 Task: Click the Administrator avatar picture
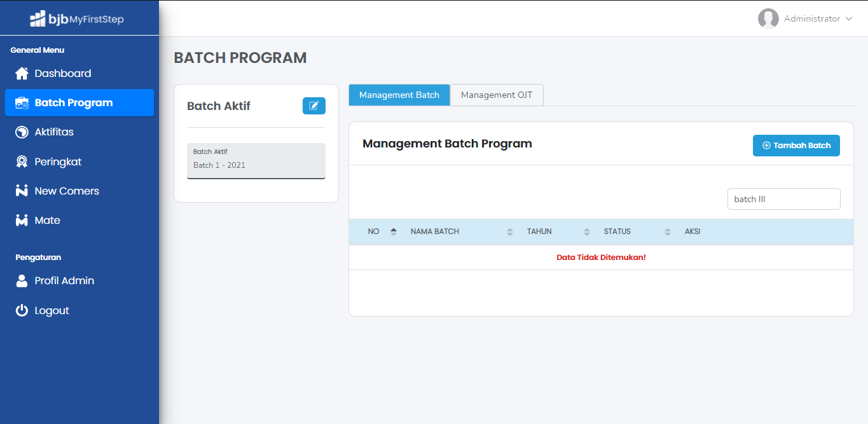(768, 19)
